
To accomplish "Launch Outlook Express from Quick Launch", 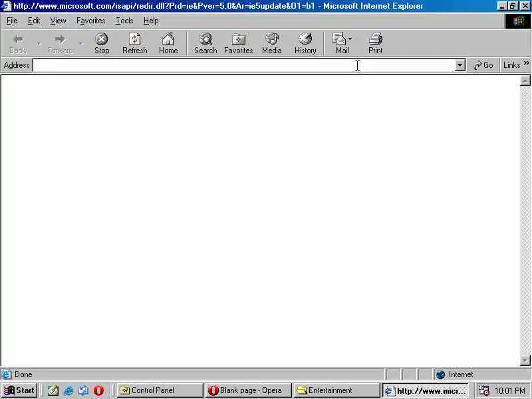I will (x=83, y=390).
